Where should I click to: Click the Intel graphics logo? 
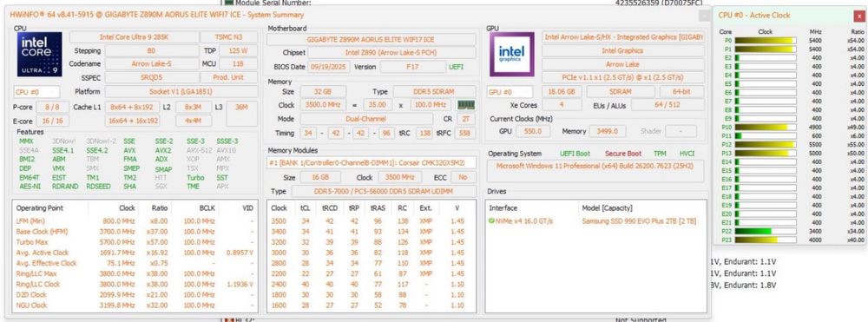click(511, 54)
